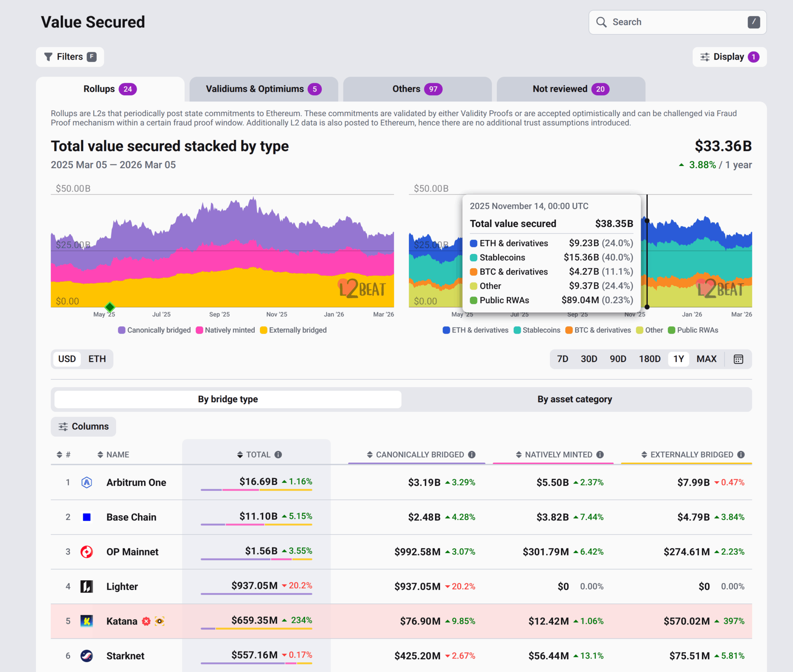This screenshot has width=793, height=672.
Task: Click the info icon next to TOTAL
Action: [x=278, y=454]
